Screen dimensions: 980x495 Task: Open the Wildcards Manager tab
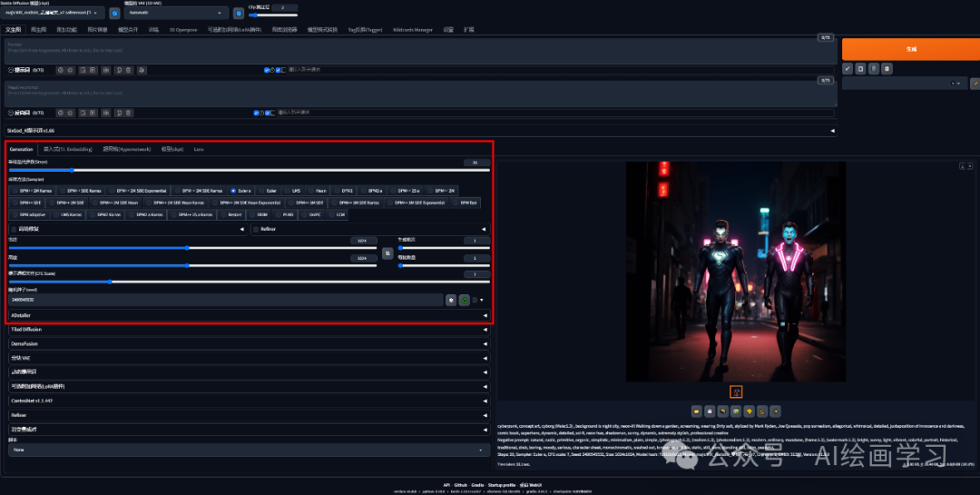(x=413, y=29)
